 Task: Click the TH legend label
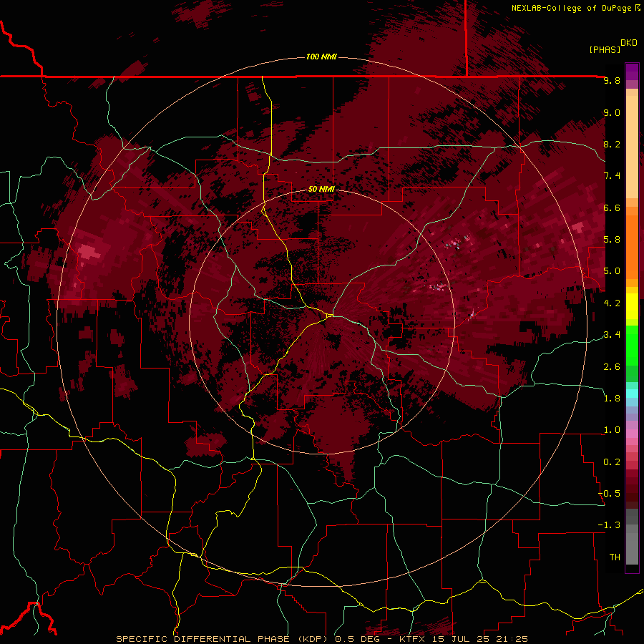[615, 557]
